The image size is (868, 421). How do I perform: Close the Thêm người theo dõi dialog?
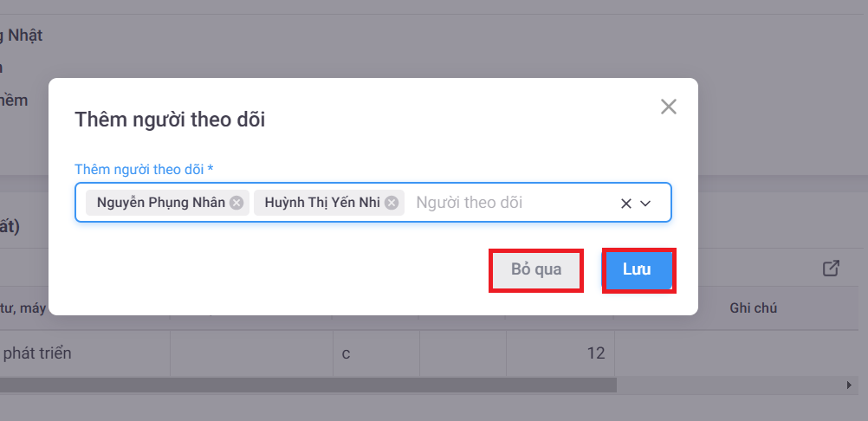tap(668, 107)
